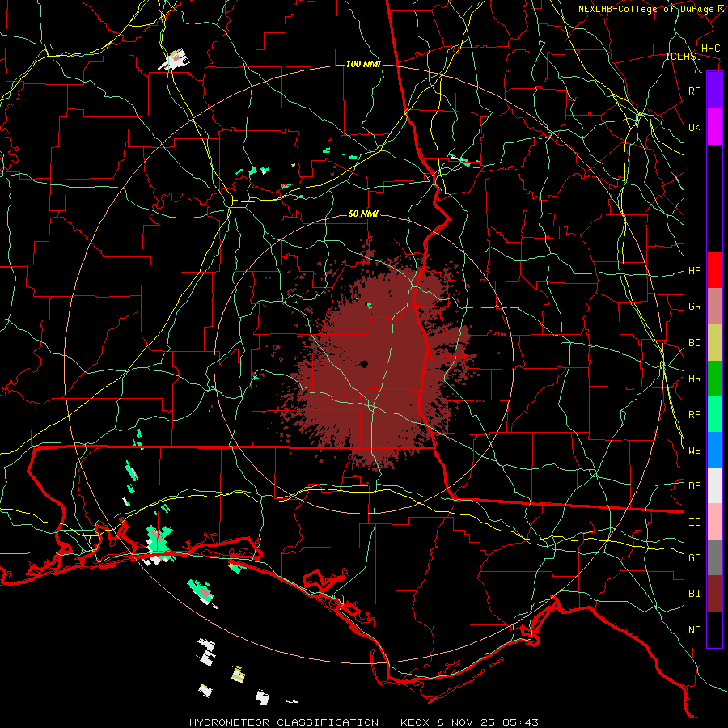This screenshot has height=728, width=728.
Task: Click the BI legend label
Action: [x=695, y=594]
